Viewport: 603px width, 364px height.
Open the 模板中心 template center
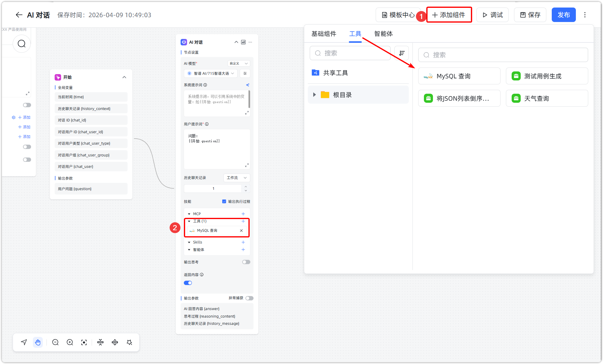pyautogui.click(x=398, y=15)
